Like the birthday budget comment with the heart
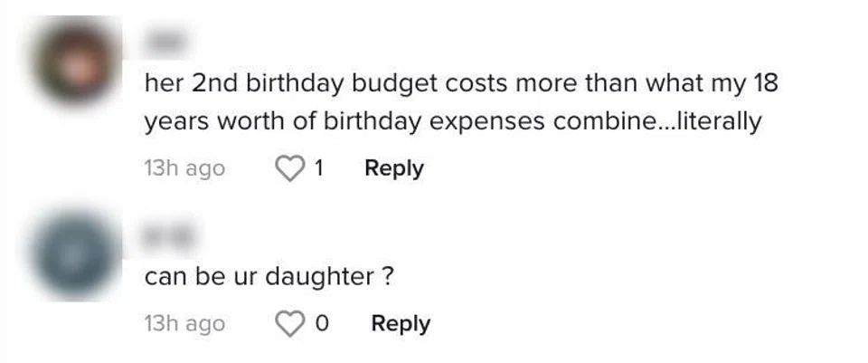 point(290,168)
